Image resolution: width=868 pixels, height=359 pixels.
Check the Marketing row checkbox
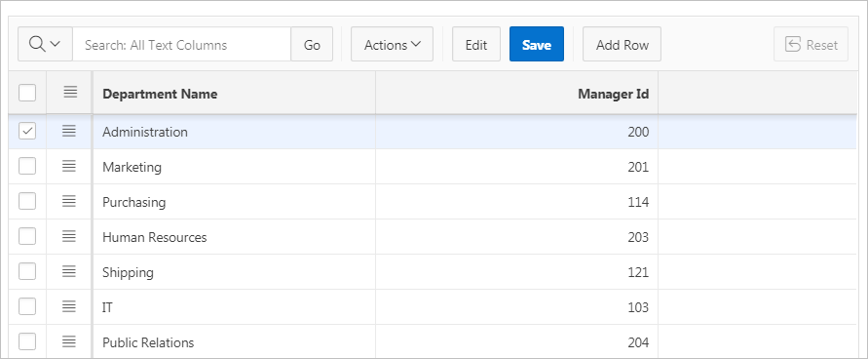[27, 166]
